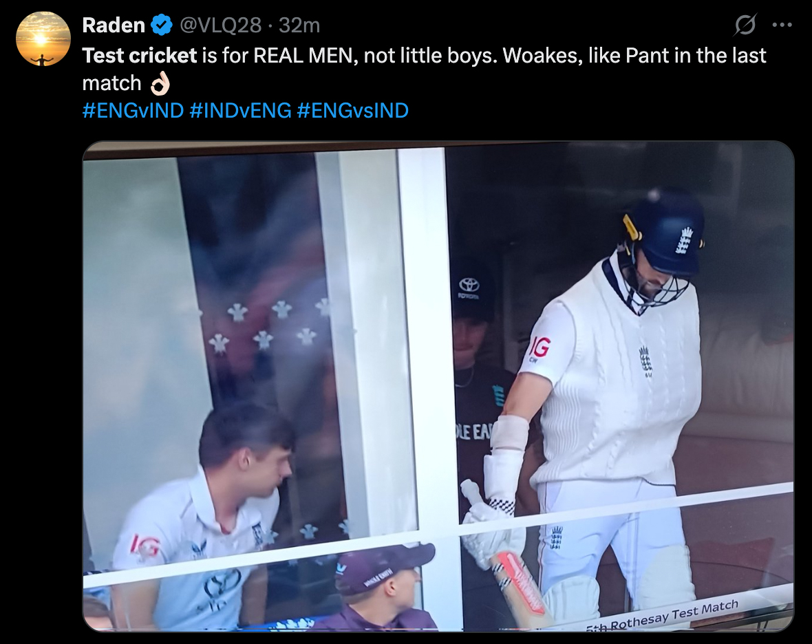
Task: Open the #ENGvsIND hashtag
Action: pos(352,110)
